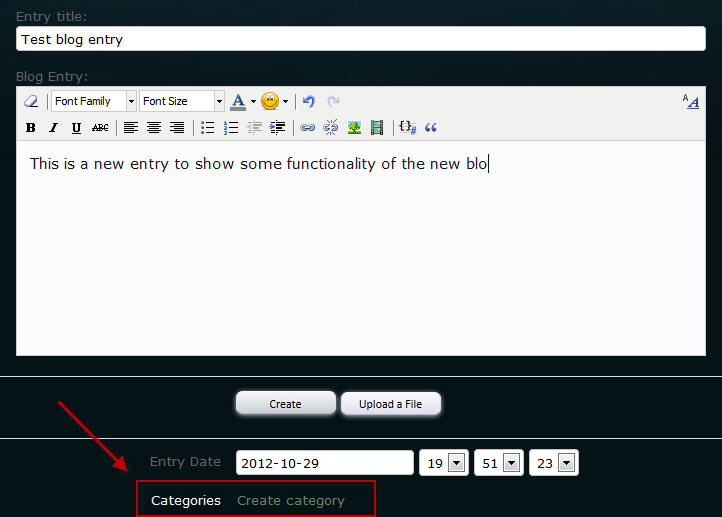The height and width of the screenshot is (517, 722).
Task: Open the Font Family dropdown
Action: point(94,101)
